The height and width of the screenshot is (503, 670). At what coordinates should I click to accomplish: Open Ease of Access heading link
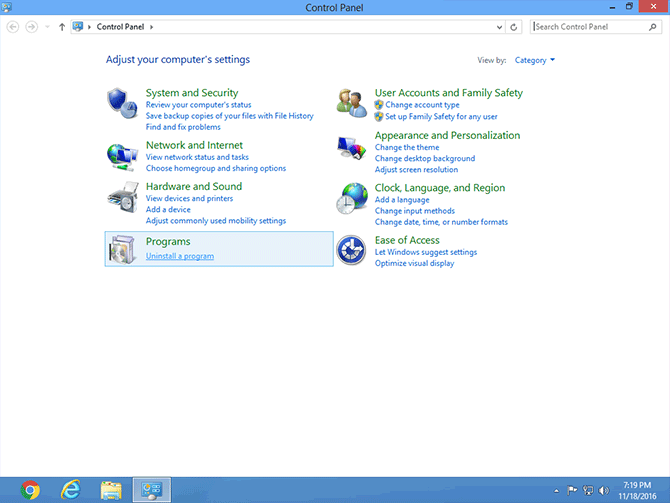pyautogui.click(x=407, y=240)
